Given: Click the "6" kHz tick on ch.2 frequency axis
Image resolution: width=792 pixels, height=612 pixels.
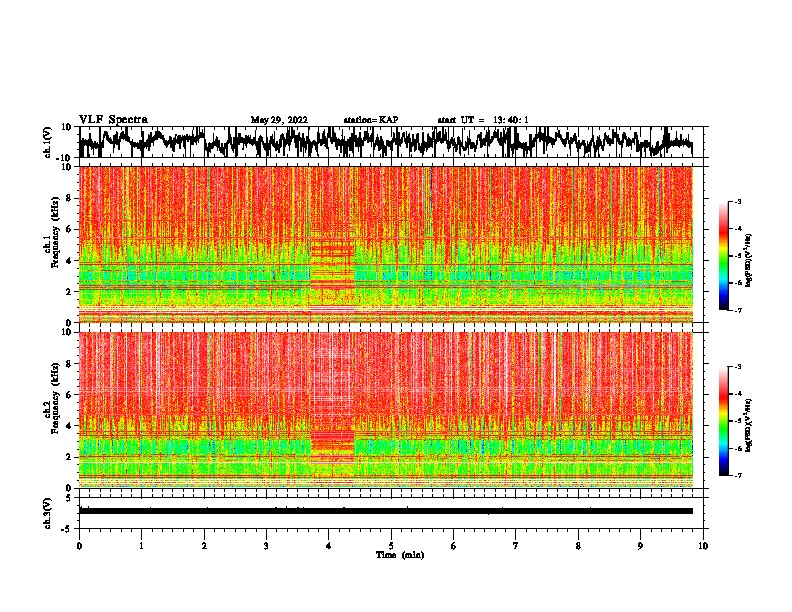Looking at the screenshot, I should (x=69, y=395).
